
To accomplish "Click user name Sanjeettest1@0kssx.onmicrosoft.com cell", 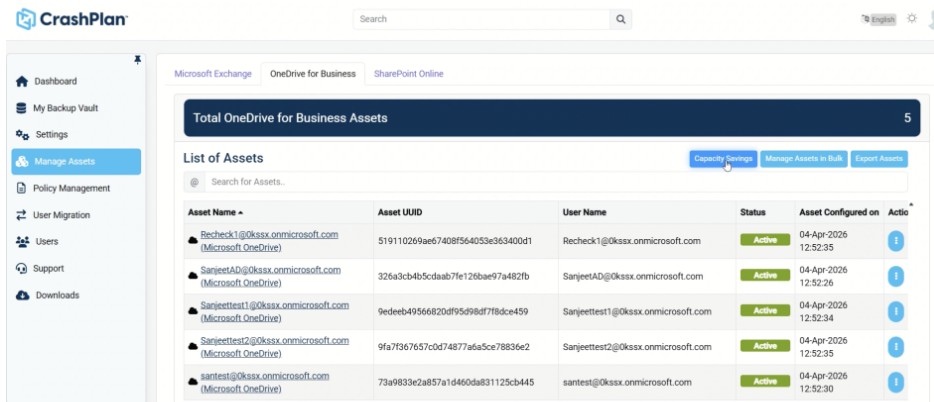I will (x=637, y=311).
